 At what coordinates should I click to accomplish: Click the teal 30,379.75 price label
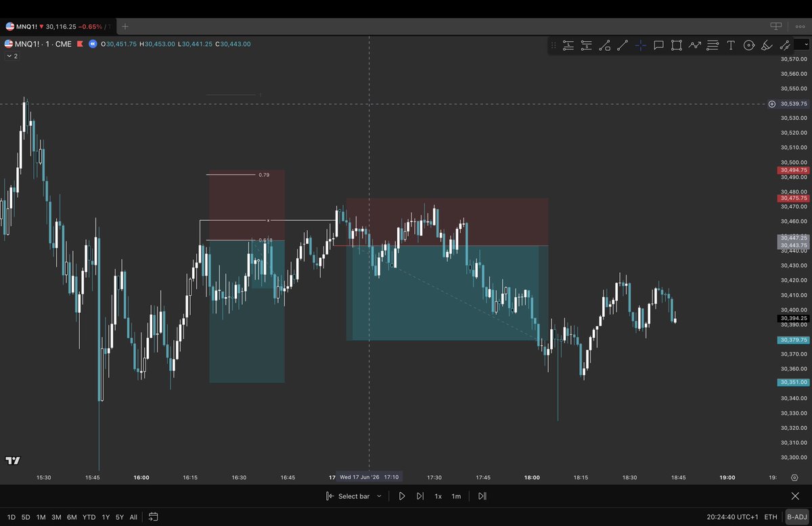click(794, 340)
